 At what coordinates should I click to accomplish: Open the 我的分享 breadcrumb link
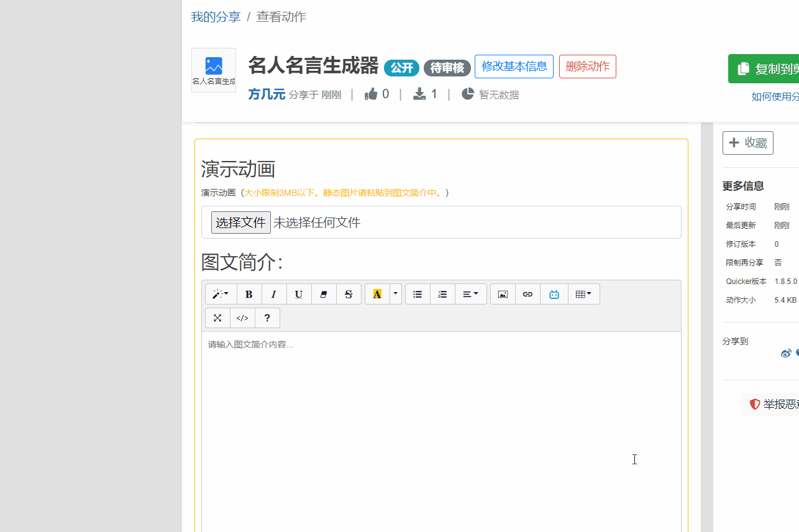click(216, 17)
